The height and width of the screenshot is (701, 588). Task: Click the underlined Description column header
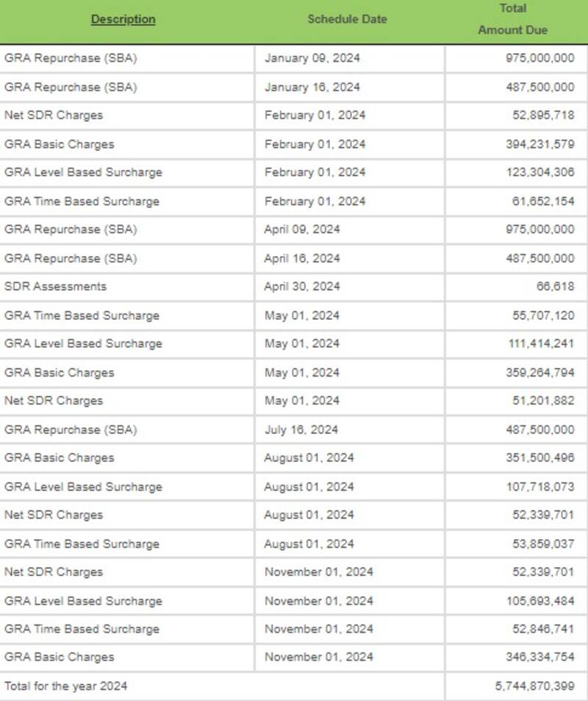pos(123,19)
